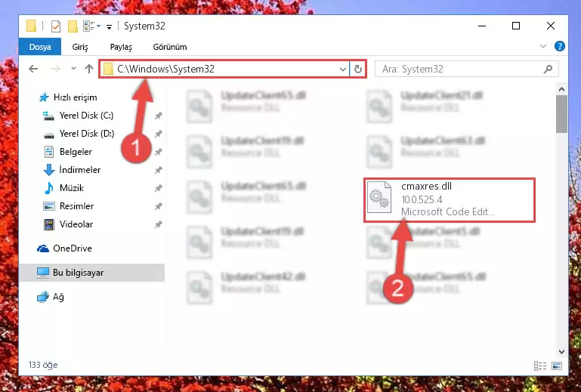581x392 pixels.
Task: Click the New folder icon in title bar
Action: click(73, 26)
